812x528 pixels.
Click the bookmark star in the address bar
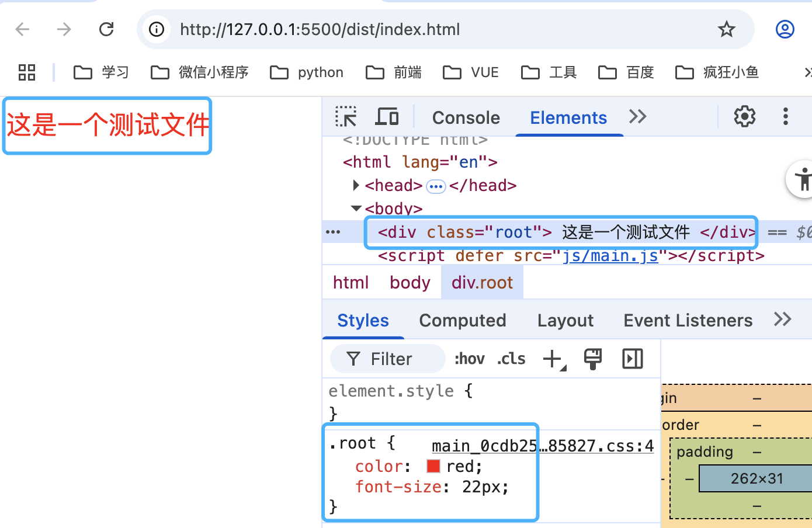tap(726, 29)
